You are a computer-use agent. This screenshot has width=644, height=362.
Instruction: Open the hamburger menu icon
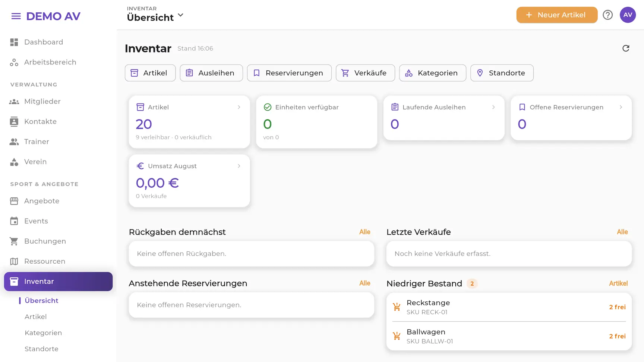[16, 16]
